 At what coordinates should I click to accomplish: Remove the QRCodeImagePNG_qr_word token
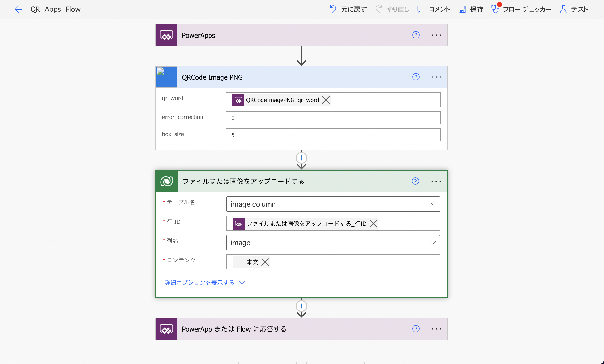326,100
